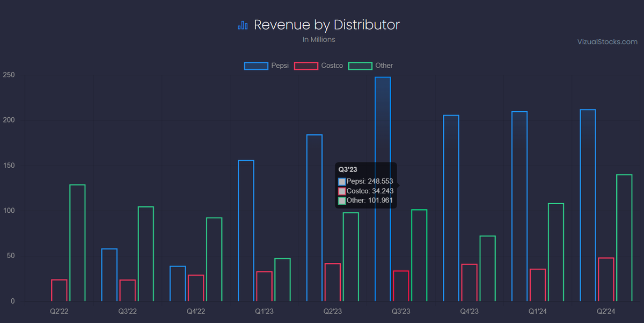Select the Costco bar for Q3'23
Viewport: 644px width, 323px height.
401,286
